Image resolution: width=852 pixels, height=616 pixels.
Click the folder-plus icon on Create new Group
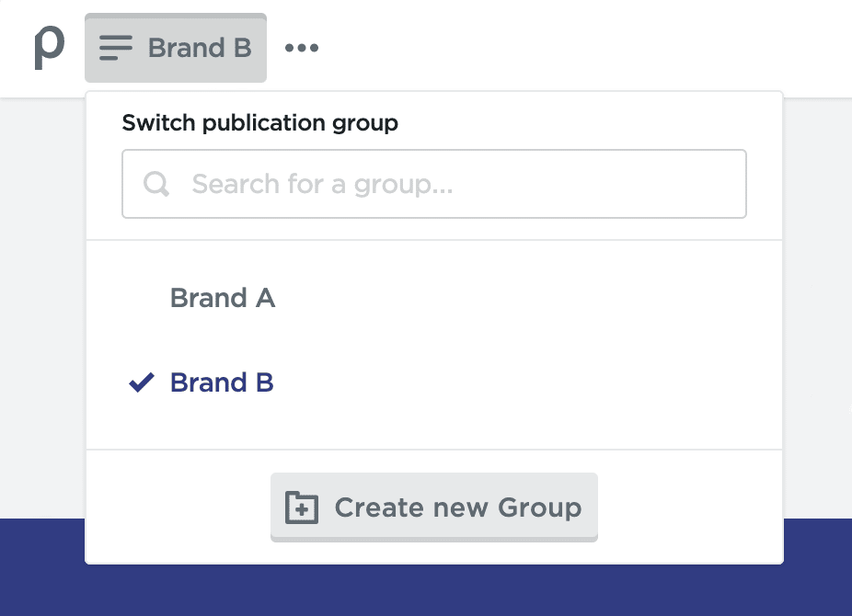302,507
